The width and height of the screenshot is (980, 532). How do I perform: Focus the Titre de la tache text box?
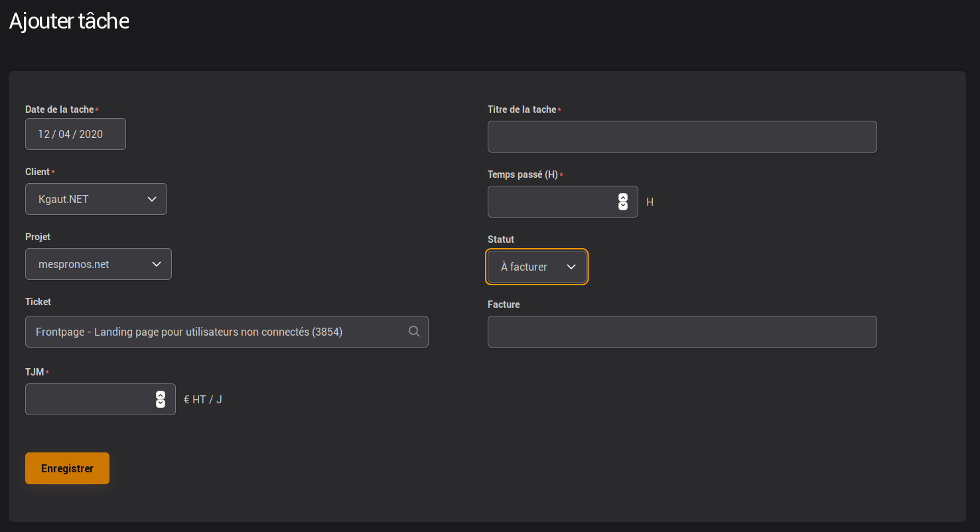tap(681, 137)
